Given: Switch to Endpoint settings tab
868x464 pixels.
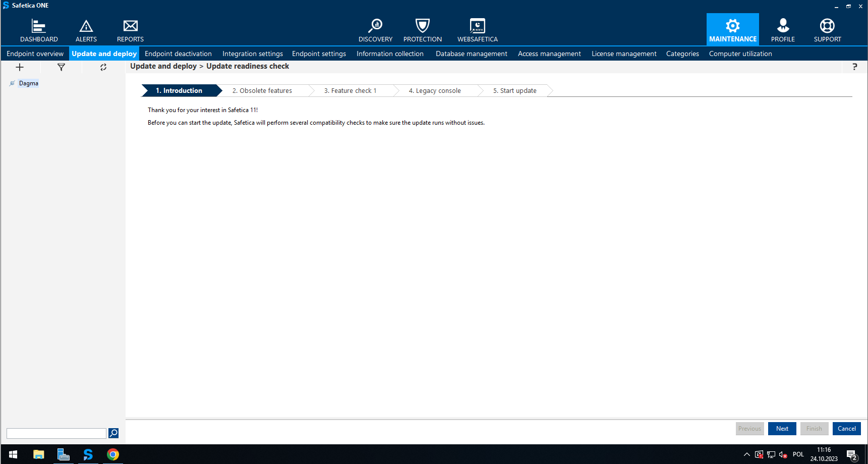Looking at the screenshot, I should tap(319, 54).
